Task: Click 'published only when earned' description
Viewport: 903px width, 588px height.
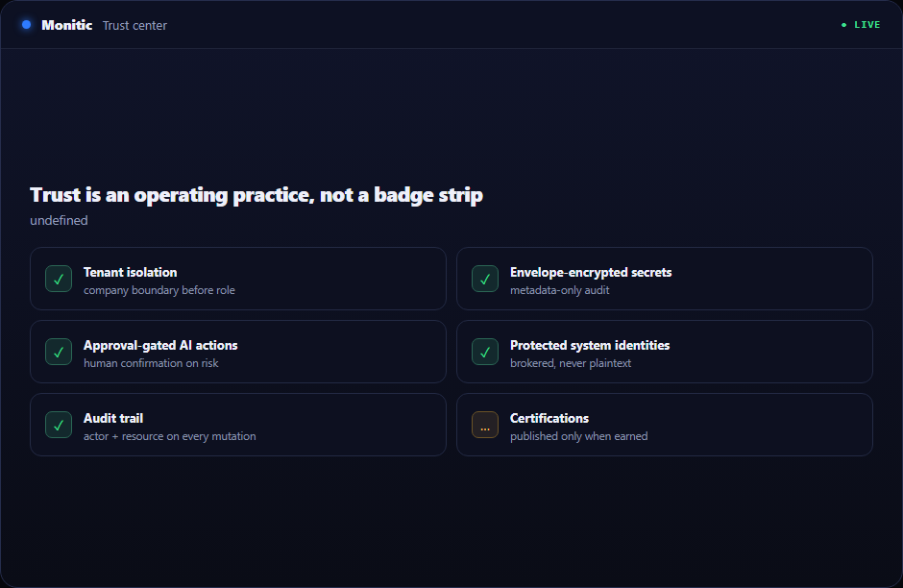Action: coord(578,436)
